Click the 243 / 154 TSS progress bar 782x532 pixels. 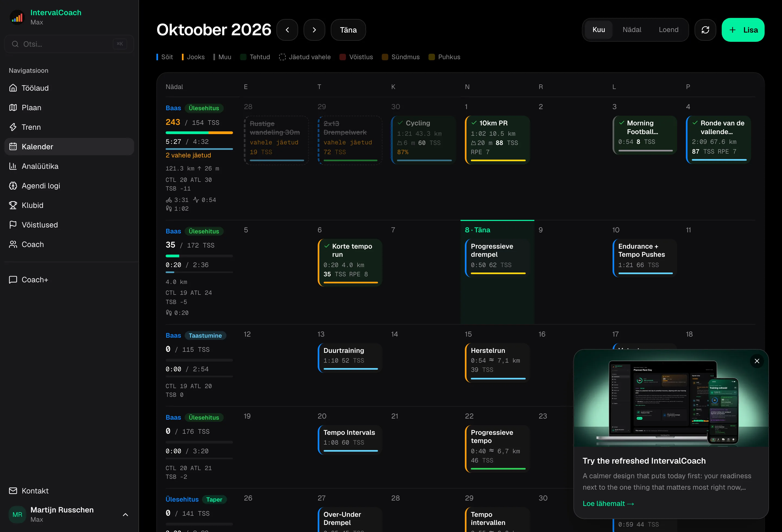pos(199,133)
